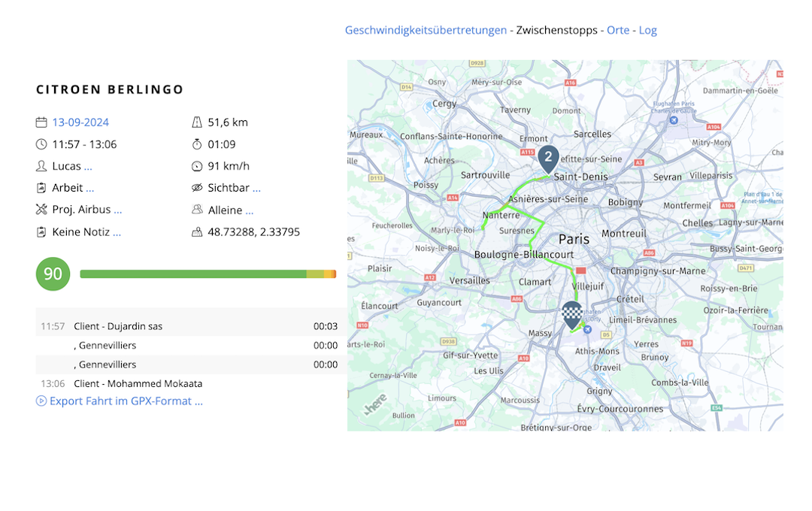Open the Geschwindigkeitsübertretungen tab

[426, 30]
